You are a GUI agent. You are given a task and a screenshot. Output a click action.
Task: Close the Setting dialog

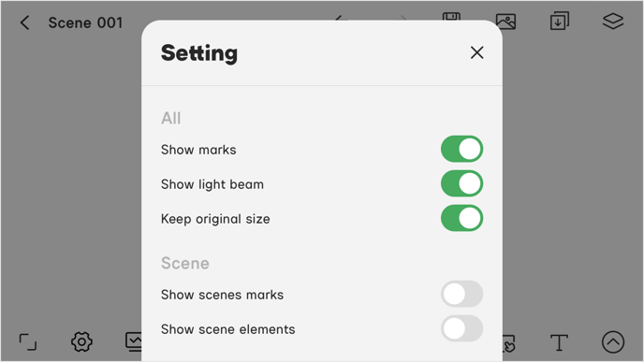pos(476,52)
